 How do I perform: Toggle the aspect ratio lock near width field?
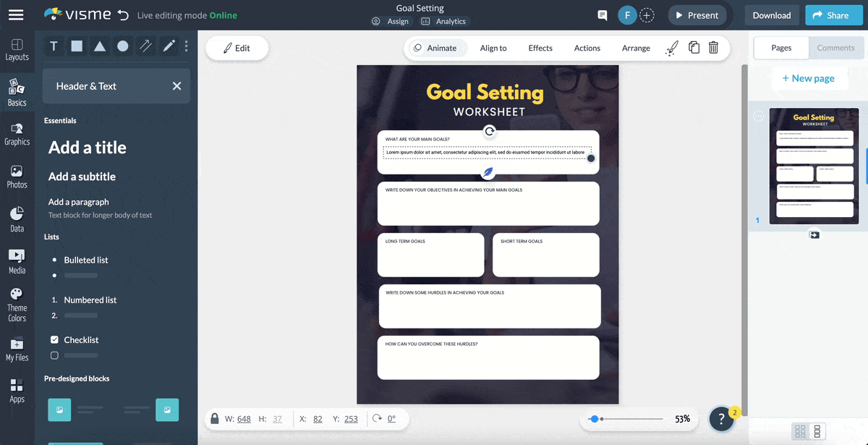(x=215, y=418)
